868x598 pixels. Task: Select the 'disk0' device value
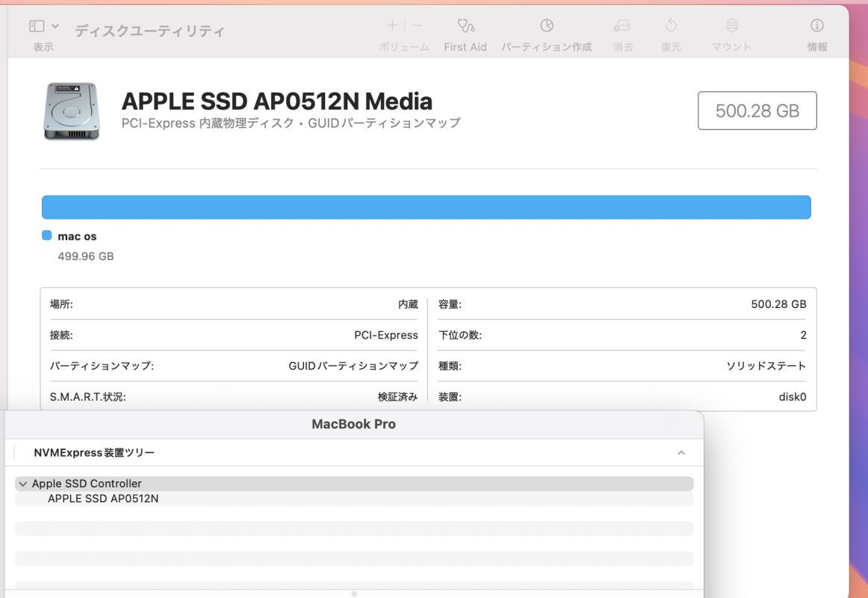(793, 397)
